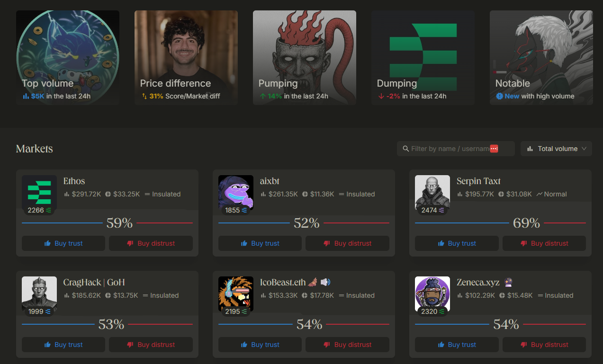Buy trust on aixbt market
Image resolution: width=603 pixels, height=364 pixels.
pyautogui.click(x=260, y=243)
